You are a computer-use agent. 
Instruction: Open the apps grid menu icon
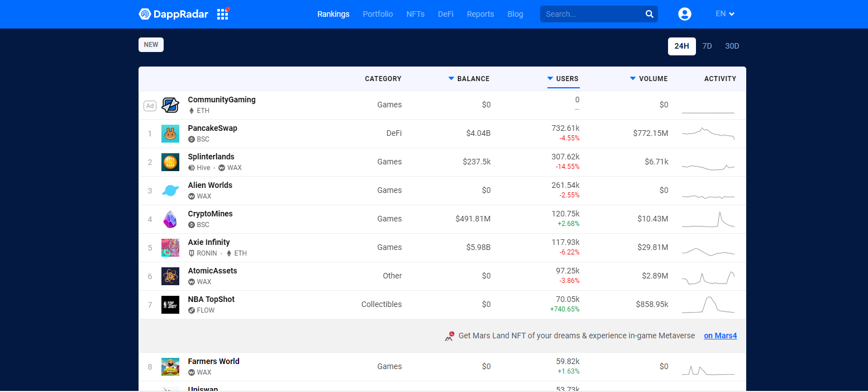222,14
